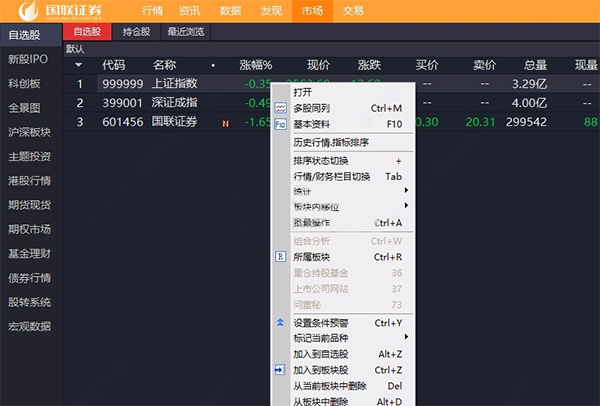600x406 pixels.
Task: Open 股转系统 in the sidebar
Action: (x=31, y=302)
